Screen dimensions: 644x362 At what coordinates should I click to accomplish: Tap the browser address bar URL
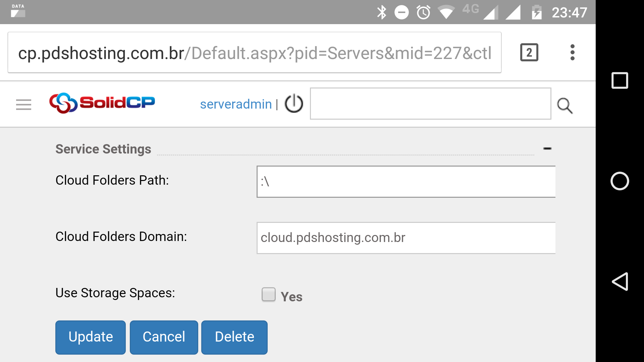point(255,53)
